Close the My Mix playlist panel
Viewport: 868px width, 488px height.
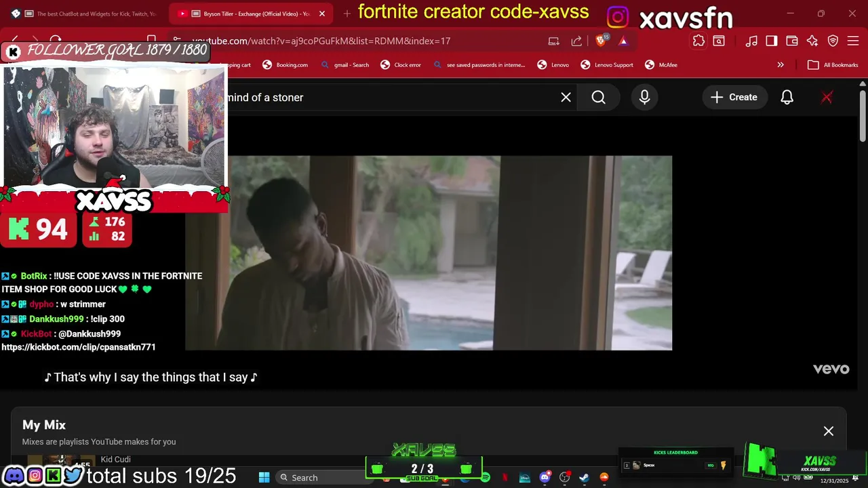click(829, 431)
